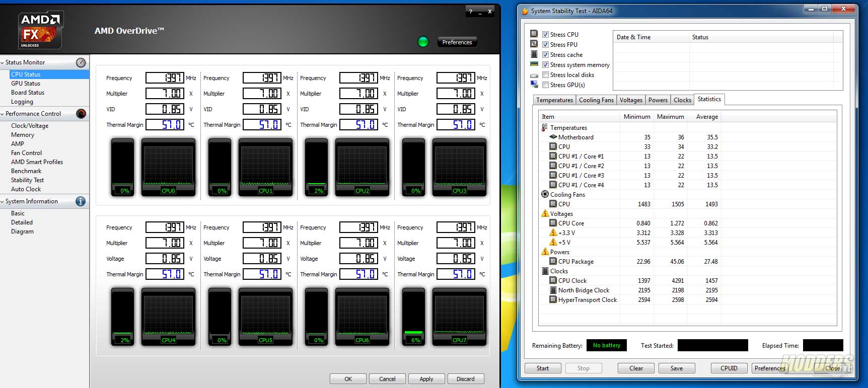Click Discard in AMD OverDrive
The image size is (868, 388).
465,379
